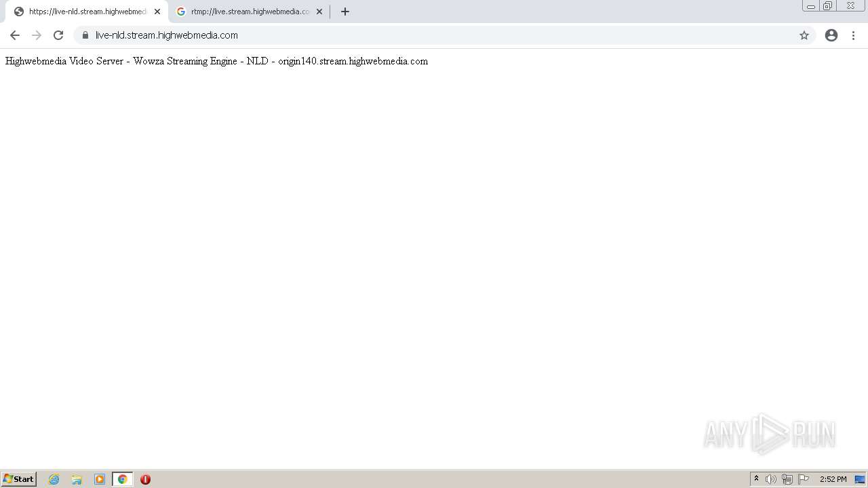Screen dimensions: 868x488
Task: Open the Action Center flag icon
Action: tap(804, 479)
